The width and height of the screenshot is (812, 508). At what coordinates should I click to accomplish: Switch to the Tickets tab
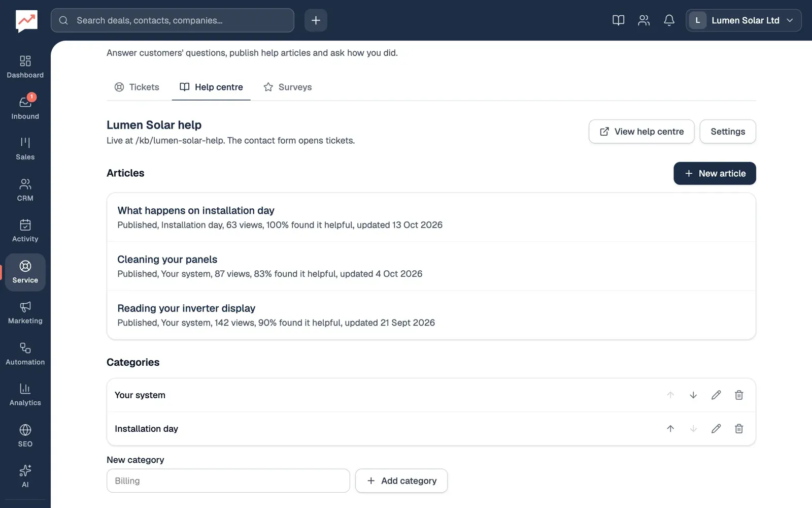tap(137, 87)
